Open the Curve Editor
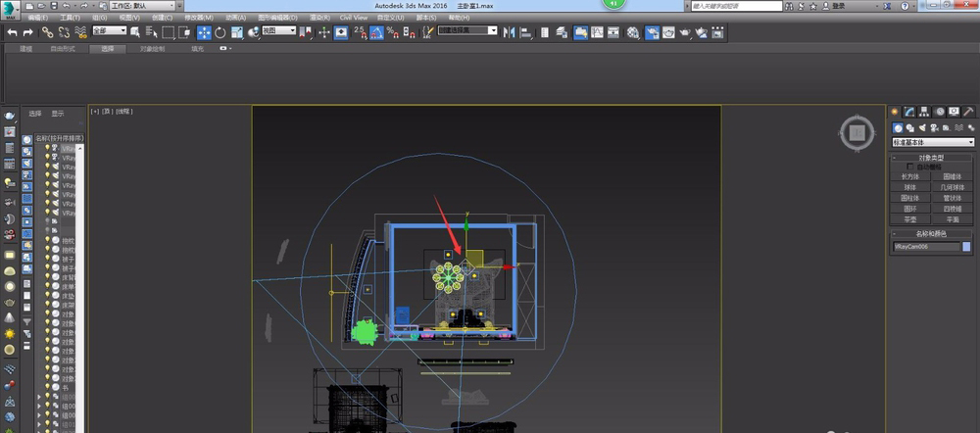Image resolution: width=980 pixels, height=433 pixels. (597, 32)
